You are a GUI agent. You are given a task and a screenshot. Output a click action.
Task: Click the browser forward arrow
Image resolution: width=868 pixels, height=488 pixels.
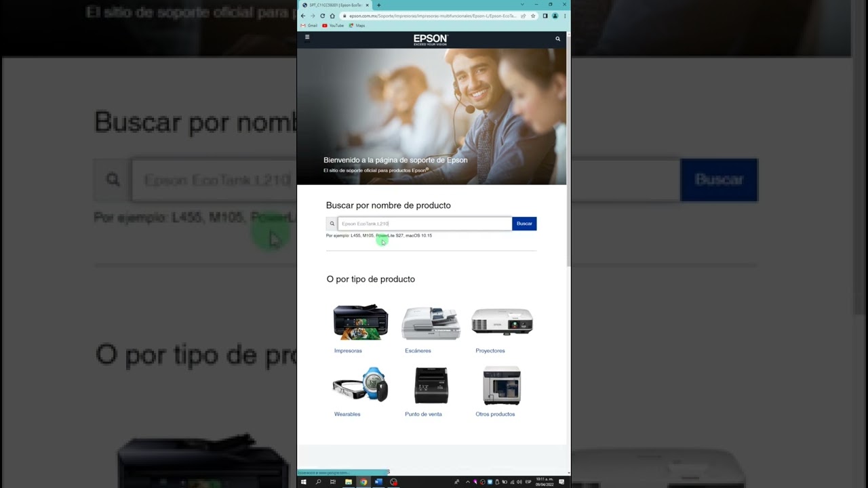[x=313, y=16]
